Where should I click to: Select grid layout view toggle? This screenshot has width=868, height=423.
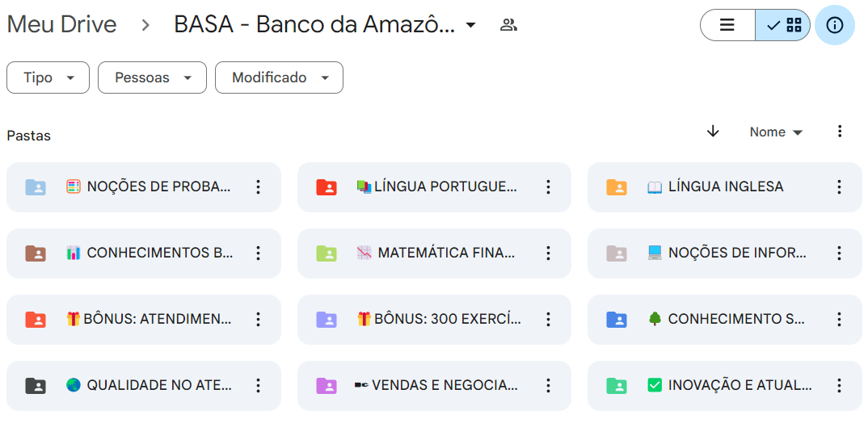[784, 25]
